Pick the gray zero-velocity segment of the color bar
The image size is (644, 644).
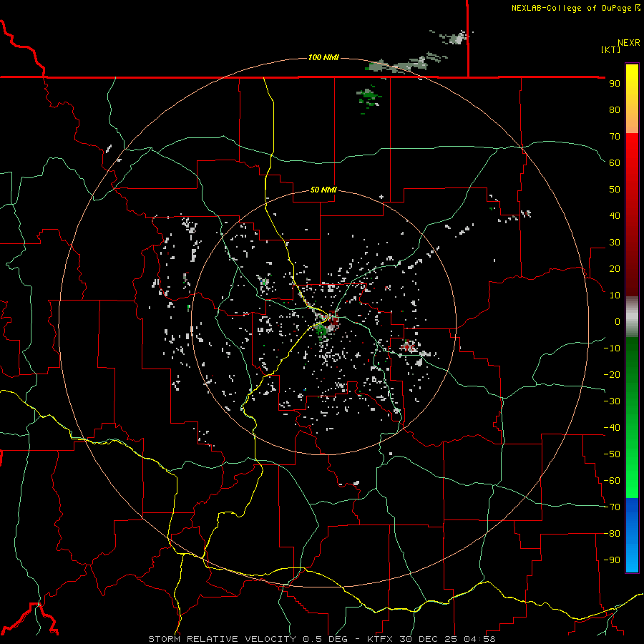click(x=632, y=317)
